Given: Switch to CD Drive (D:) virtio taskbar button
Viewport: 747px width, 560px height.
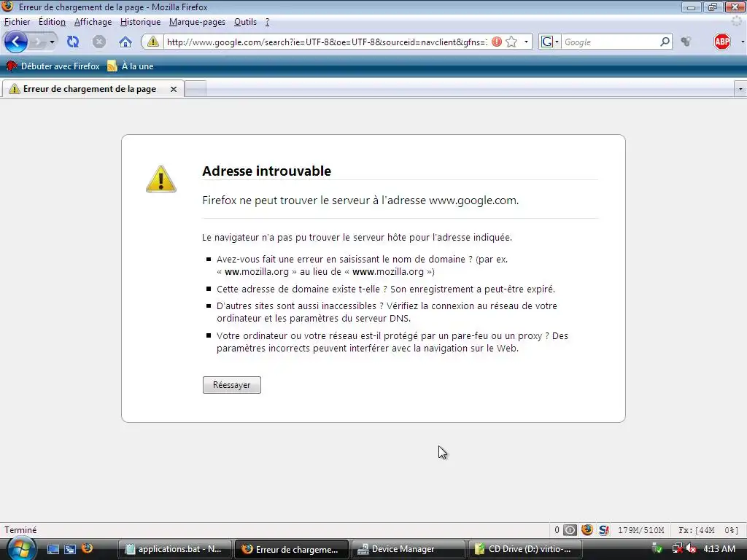Looking at the screenshot, I should point(525,549).
